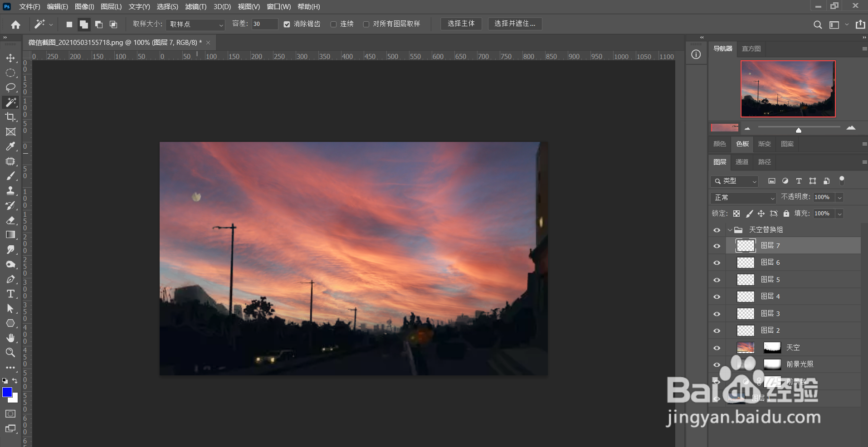Enable the 连续 contiguous checkbox
Screen dimensions: 868x447
[334, 24]
